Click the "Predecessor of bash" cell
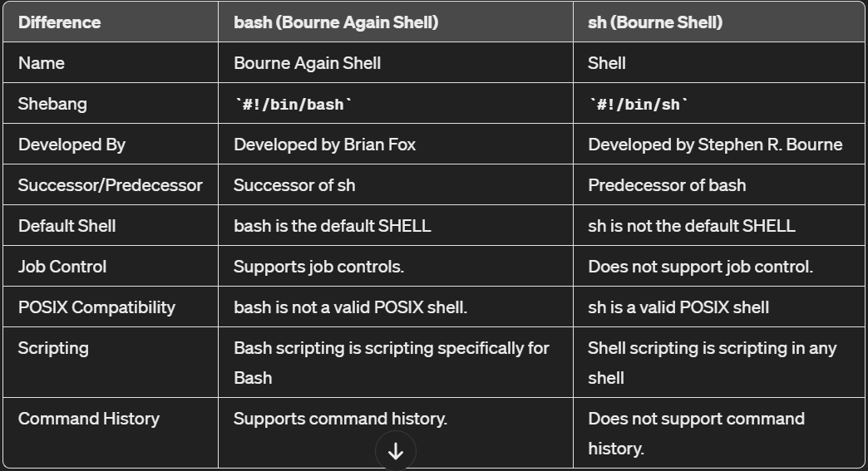 coord(667,185)
